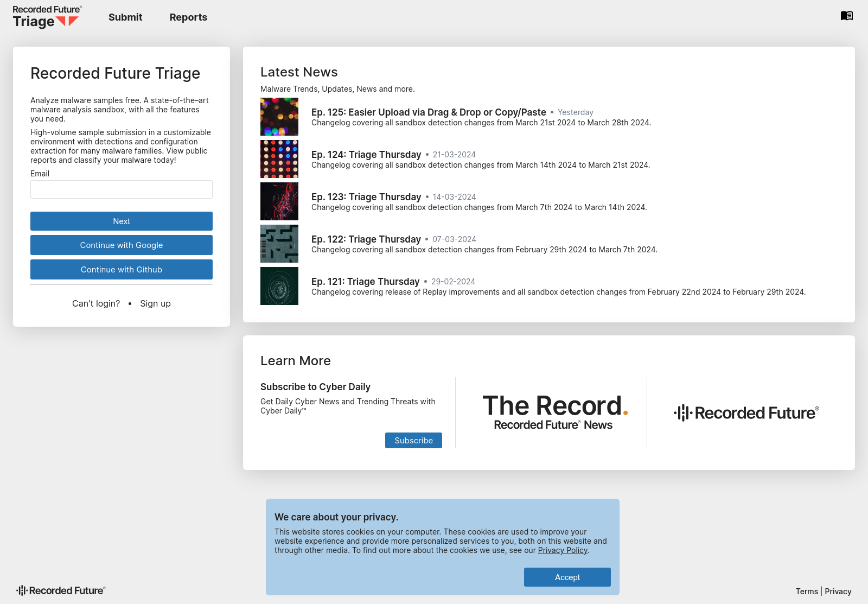Image resolution: width=868 pixels, height=604 pixels.
Task: Open the Privacy footer link
Action: pyautogui.click(x=838, y=592)
